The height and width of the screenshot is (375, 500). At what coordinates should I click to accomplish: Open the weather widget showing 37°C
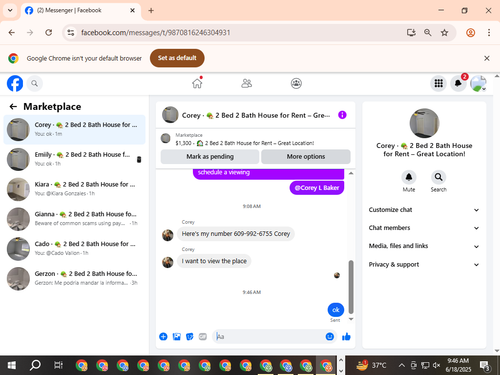pos(371,366)
